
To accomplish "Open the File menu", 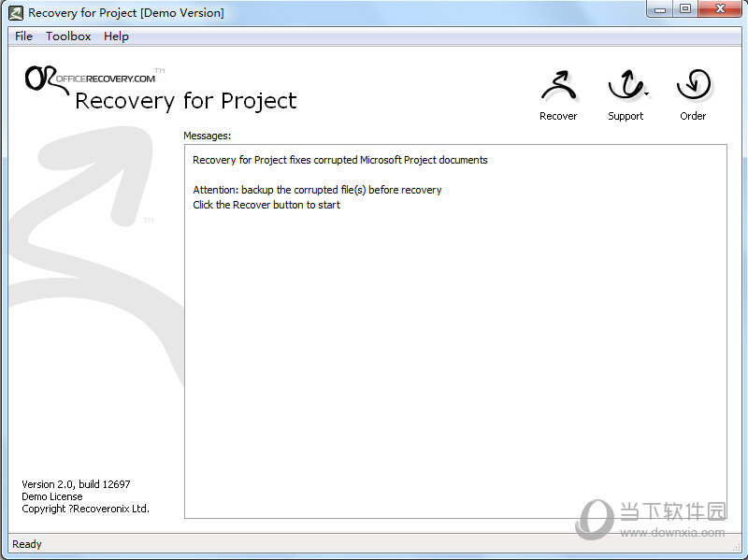I will point(24,36).
